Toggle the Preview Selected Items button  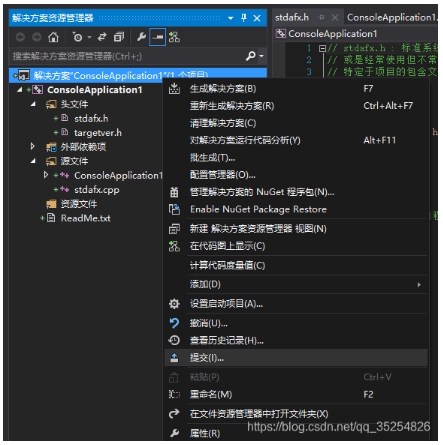click(x=157, y=37)
